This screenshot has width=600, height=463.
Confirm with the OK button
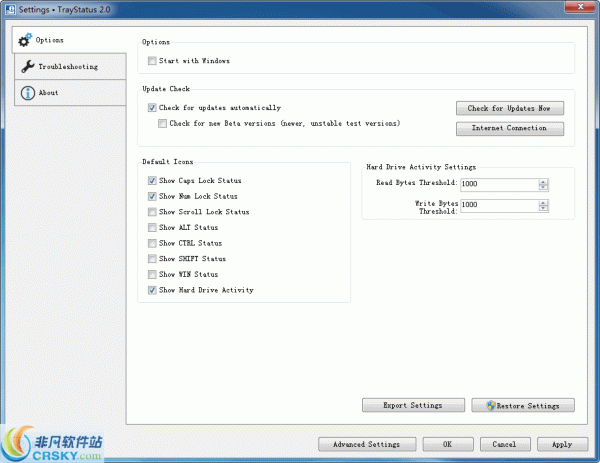pyautogui.click(x=448, y=445)
